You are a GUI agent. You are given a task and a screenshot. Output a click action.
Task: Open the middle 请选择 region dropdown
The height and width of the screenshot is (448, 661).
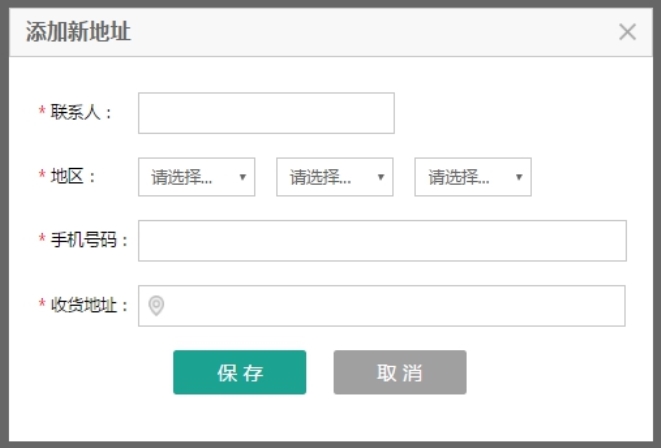point(335,177)
